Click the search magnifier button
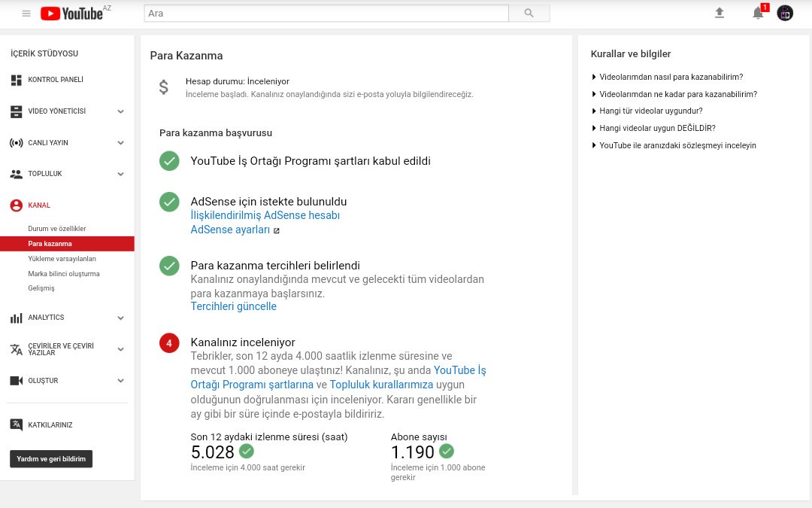 [x=529, y=13]
